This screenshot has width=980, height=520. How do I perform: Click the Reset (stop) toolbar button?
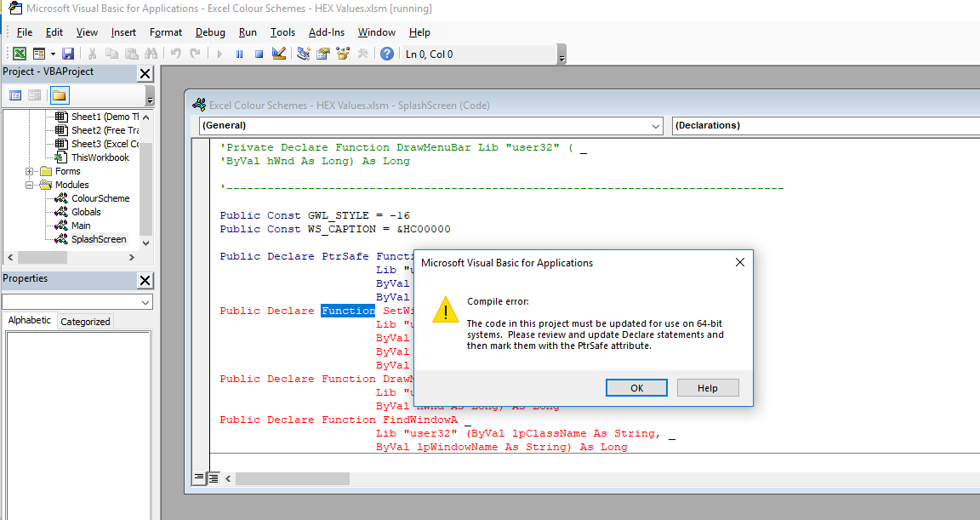coord(259,54)
